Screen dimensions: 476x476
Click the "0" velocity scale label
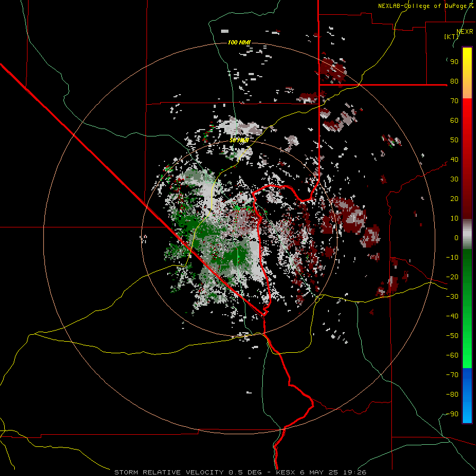[456, 238]
